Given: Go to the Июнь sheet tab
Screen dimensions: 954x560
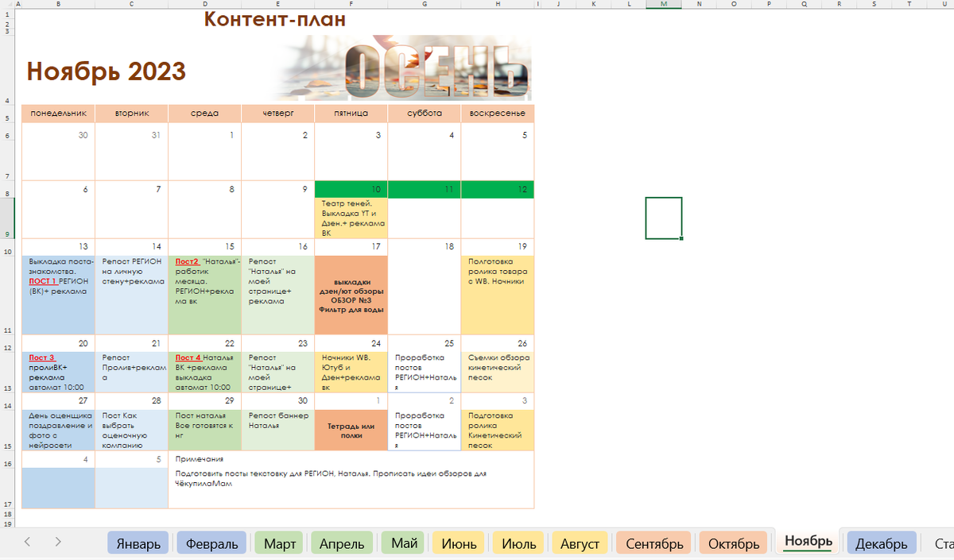Looking at the screenshot, I should 459,543.
